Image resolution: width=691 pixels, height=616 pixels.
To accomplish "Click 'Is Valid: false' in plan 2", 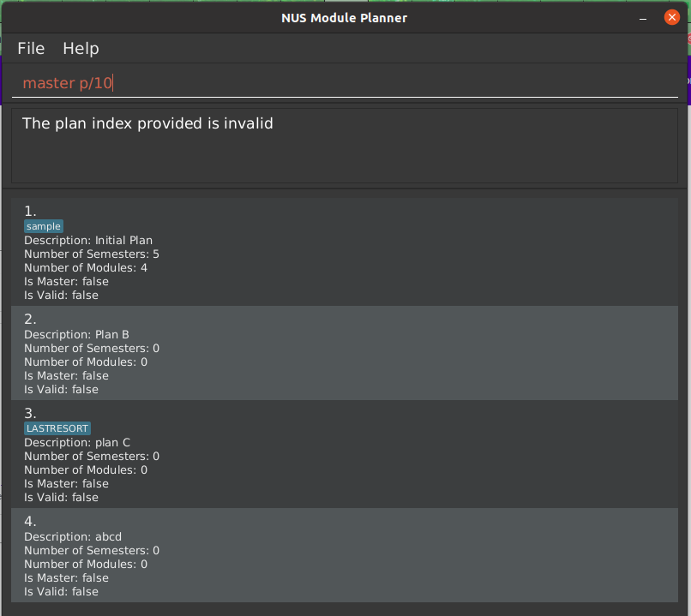I will [x=61, y=389].
